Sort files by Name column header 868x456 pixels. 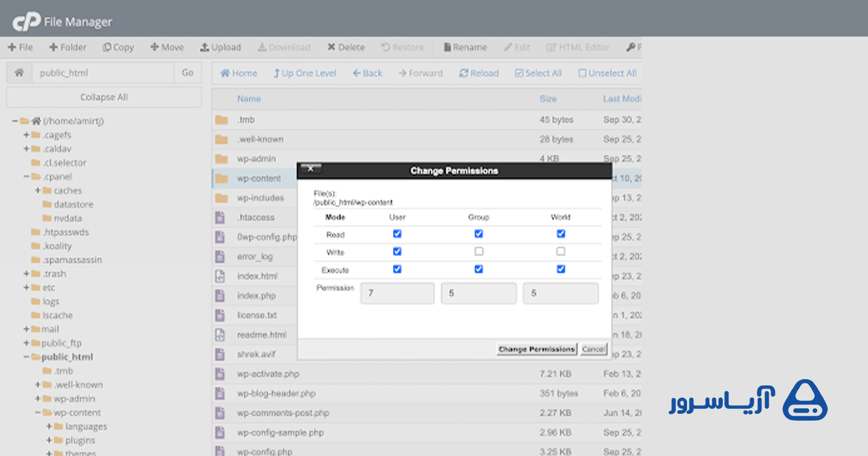249,99
